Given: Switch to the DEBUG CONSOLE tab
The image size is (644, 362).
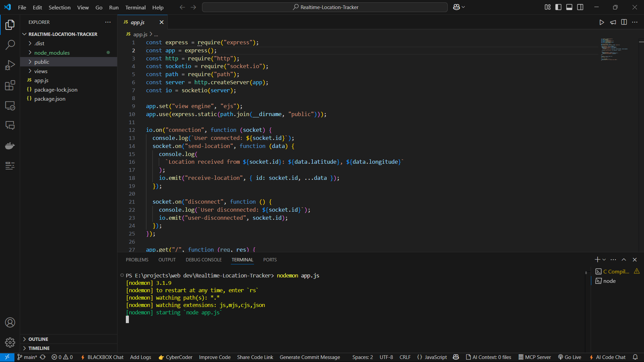Looking at the screenshot, I should pyautogui.click(x=203, y=260).
